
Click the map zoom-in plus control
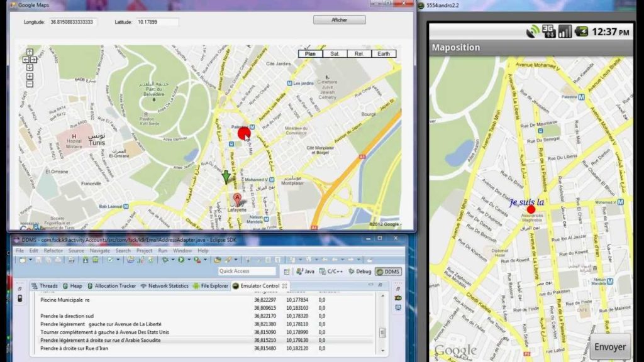30,76
